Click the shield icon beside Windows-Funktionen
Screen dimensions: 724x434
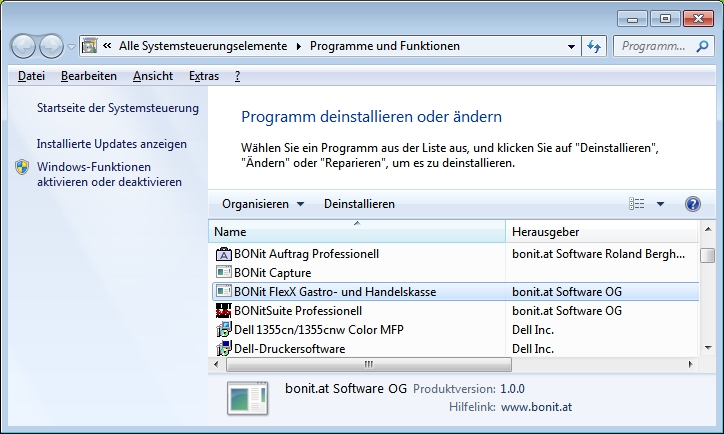[x=22, y=167]
